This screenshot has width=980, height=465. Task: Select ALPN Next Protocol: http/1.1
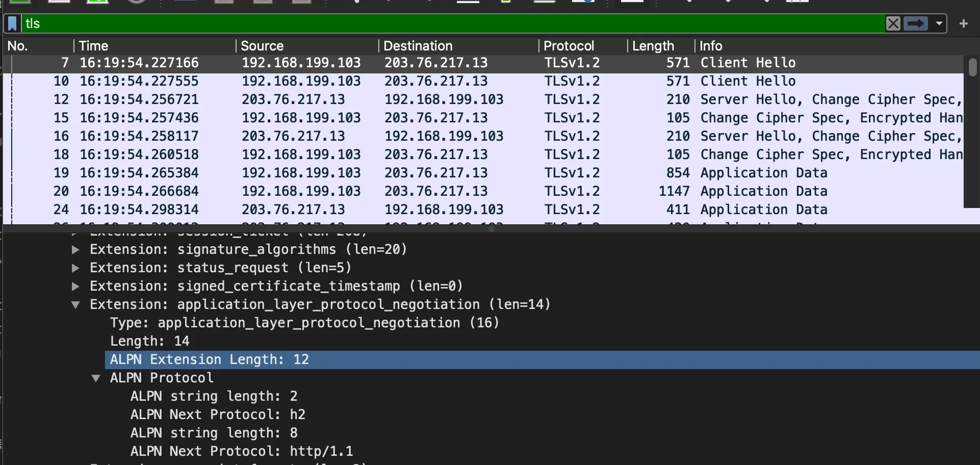click(x=242, y=451)
